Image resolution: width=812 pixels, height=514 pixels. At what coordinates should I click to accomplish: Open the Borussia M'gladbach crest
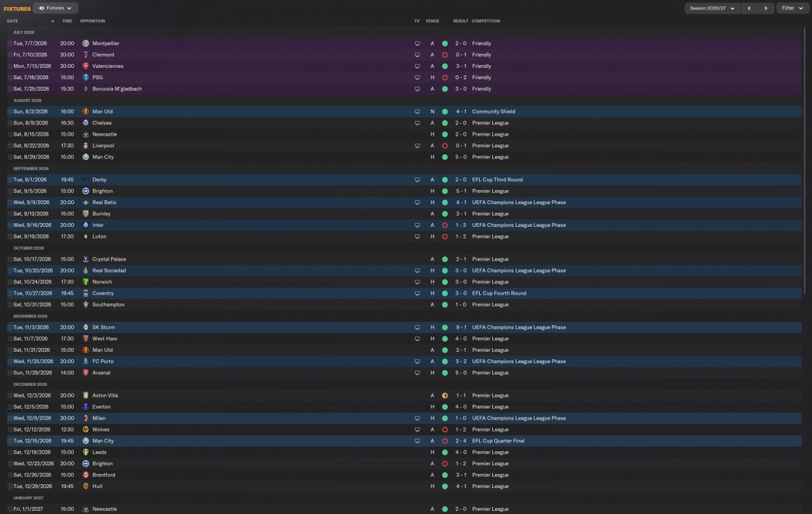tap(86, 89)
